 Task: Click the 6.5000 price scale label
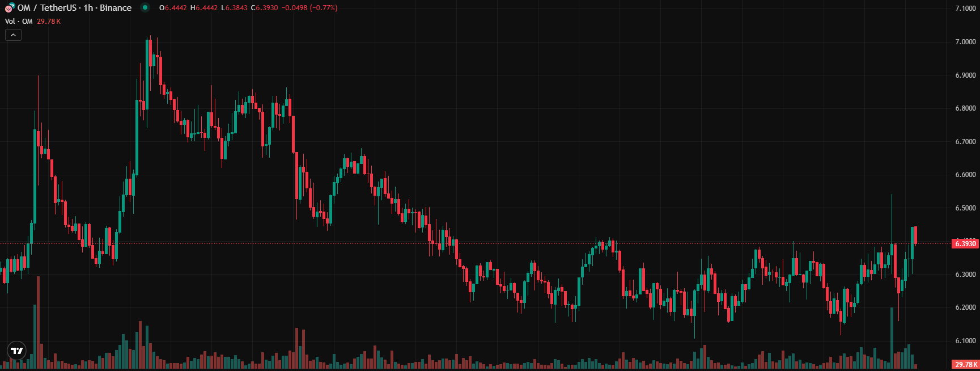[965, 208]
